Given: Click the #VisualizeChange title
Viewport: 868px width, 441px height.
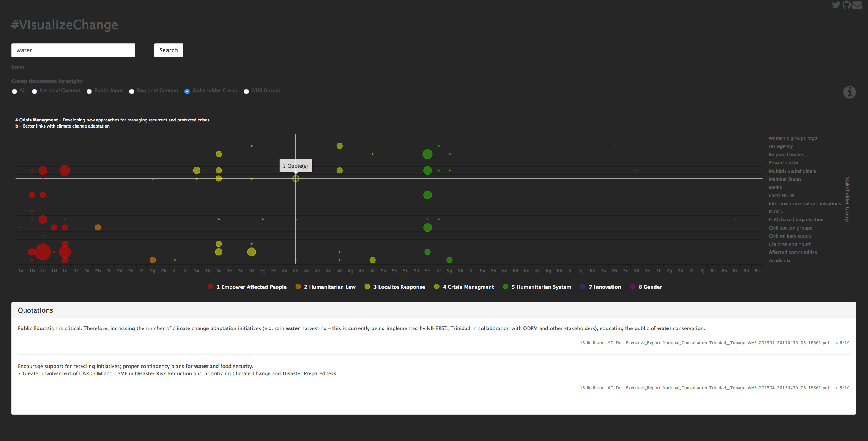Looking at the screenshot, I should click(65, 25).
